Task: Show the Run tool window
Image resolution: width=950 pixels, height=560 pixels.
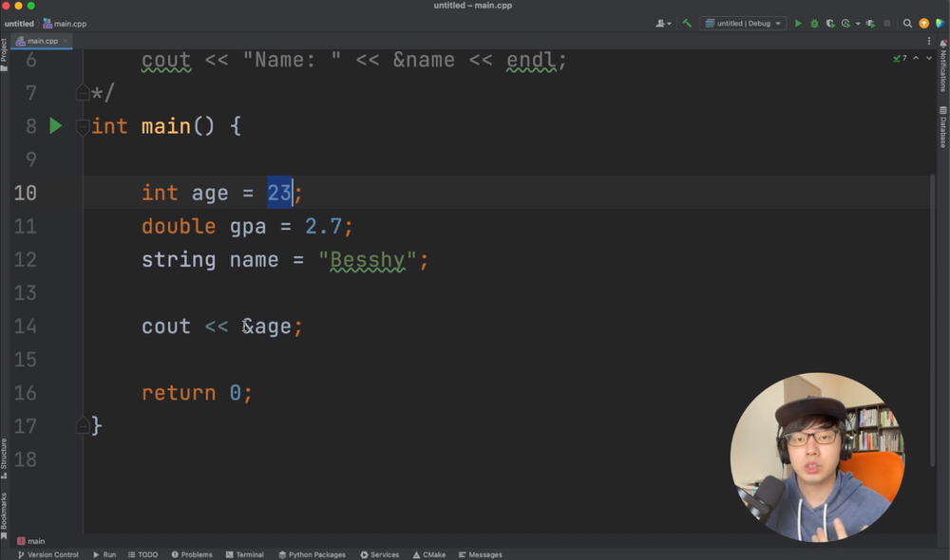Action: 104,554
